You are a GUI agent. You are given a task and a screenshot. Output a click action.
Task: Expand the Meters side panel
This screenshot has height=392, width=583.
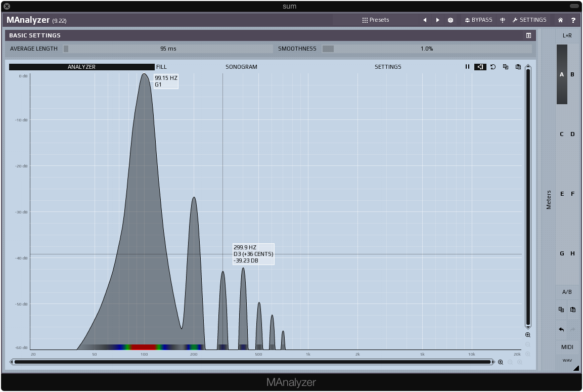(x=549, y=200)
